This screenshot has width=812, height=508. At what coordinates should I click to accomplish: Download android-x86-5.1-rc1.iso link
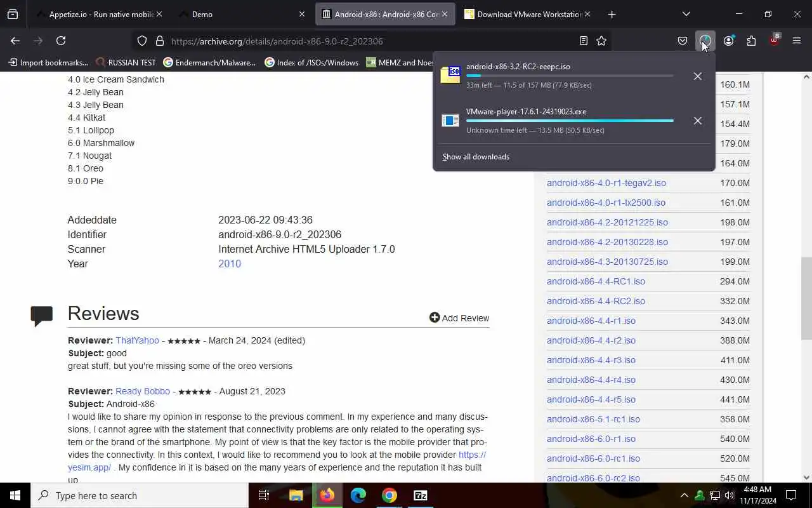pos(593,419)
